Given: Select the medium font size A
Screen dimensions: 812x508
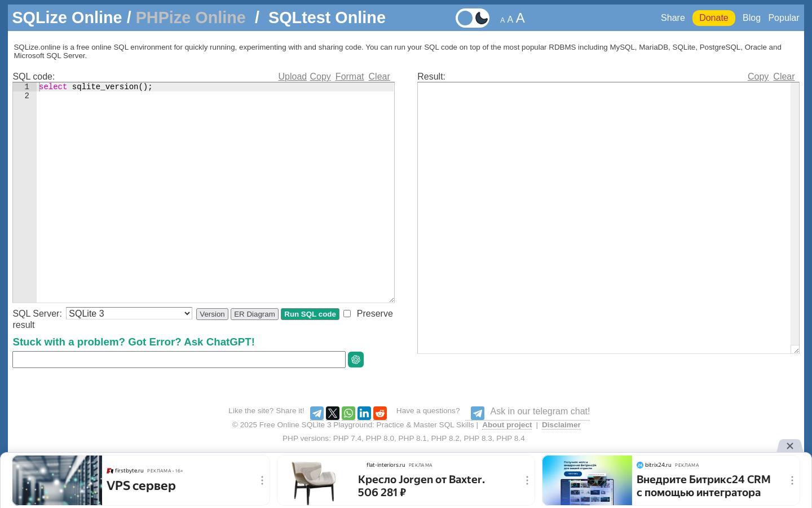Looking at the screenshot, I should (510, 19).
